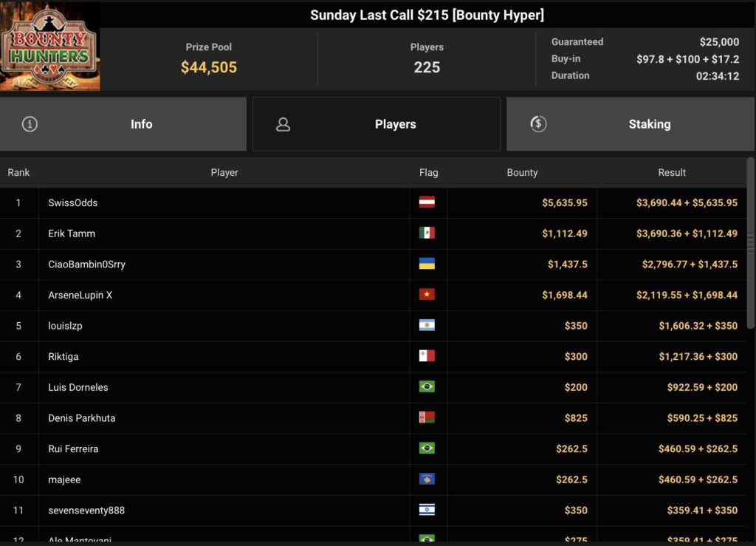Viewport: 756px width, 546px height.
Task: Click the Result column header
Action: point(672,172)
